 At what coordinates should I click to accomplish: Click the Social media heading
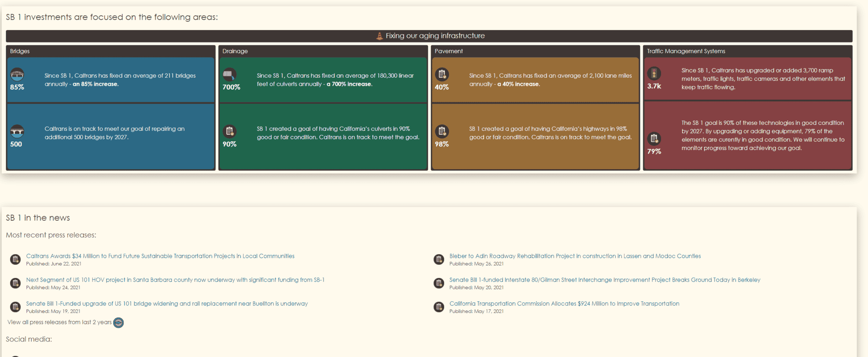[29, 339]
